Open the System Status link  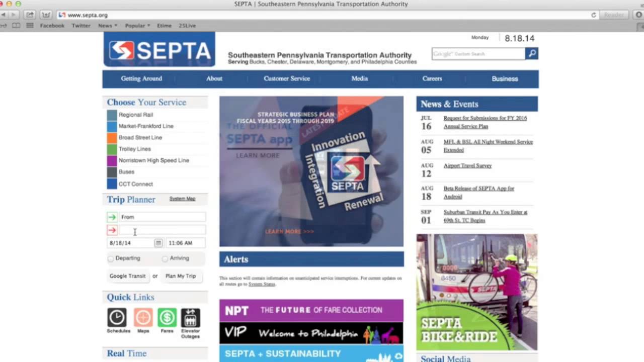click(x=262, y=284)
